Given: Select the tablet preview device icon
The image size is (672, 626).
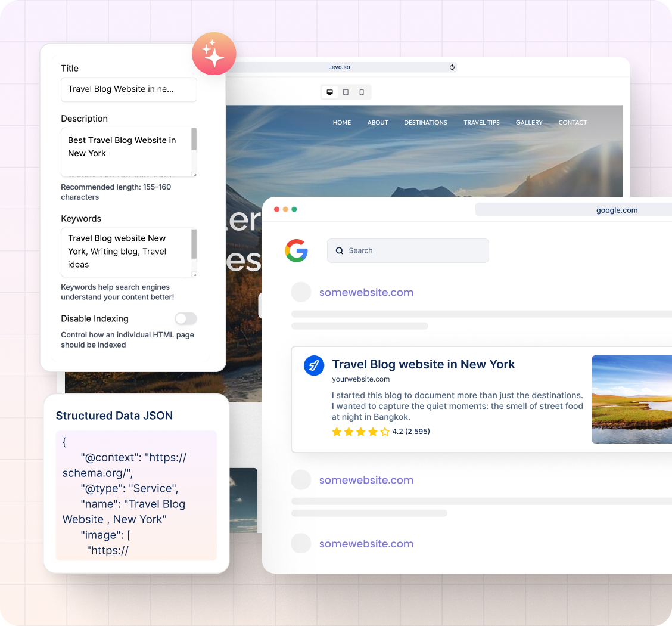Looking at the screenshot, I should [x=346, y=92].
